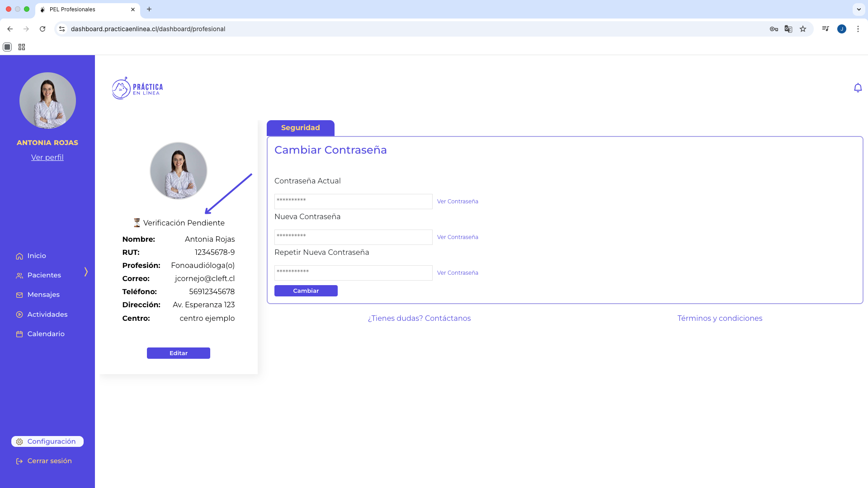This screenshot has width=868, height=488.
Task: Show the repeated new password text
Action: (458, 273)
